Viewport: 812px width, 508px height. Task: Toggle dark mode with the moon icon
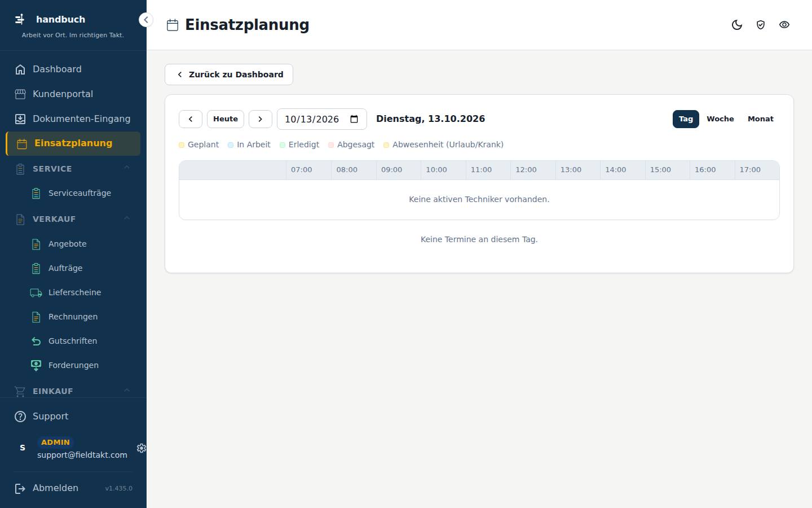(737, 25)
